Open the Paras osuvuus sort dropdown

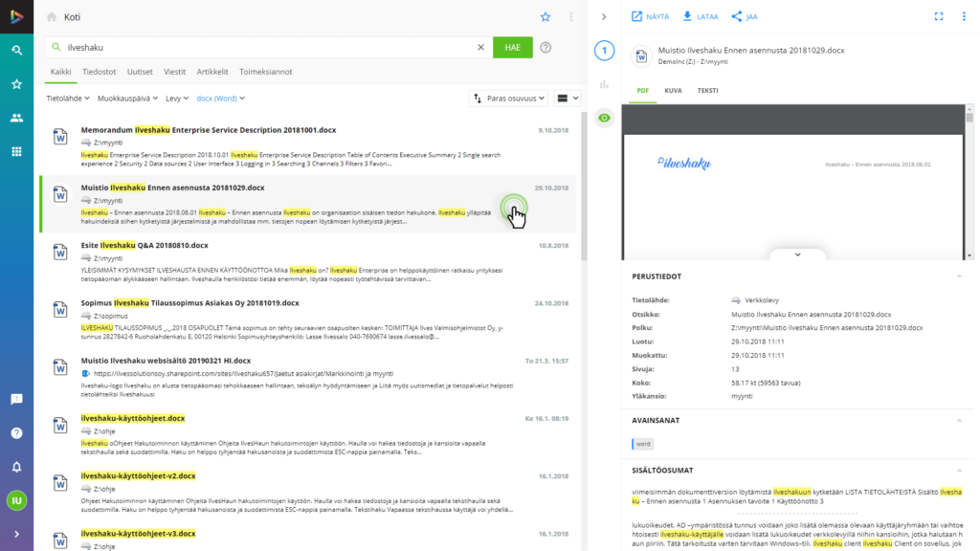[509, 99]
